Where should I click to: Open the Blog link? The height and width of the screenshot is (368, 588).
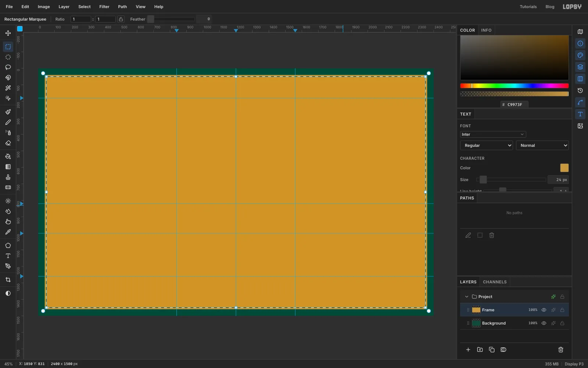(550, 7)
